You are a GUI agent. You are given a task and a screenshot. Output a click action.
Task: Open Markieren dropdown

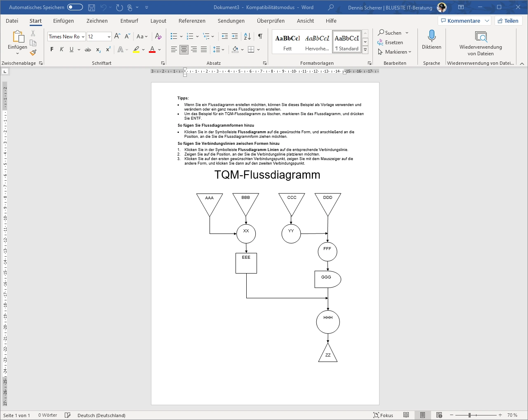click(395, 52)
